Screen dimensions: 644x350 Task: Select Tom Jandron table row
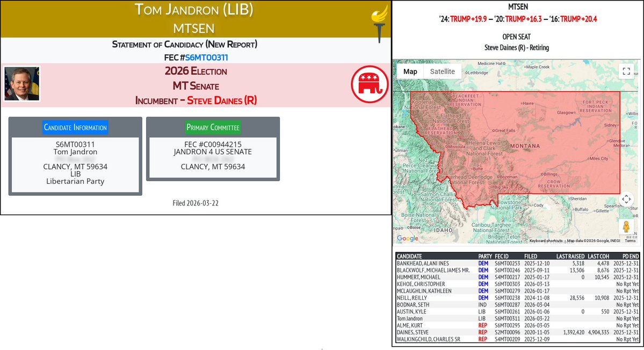[x=517, y=318]
